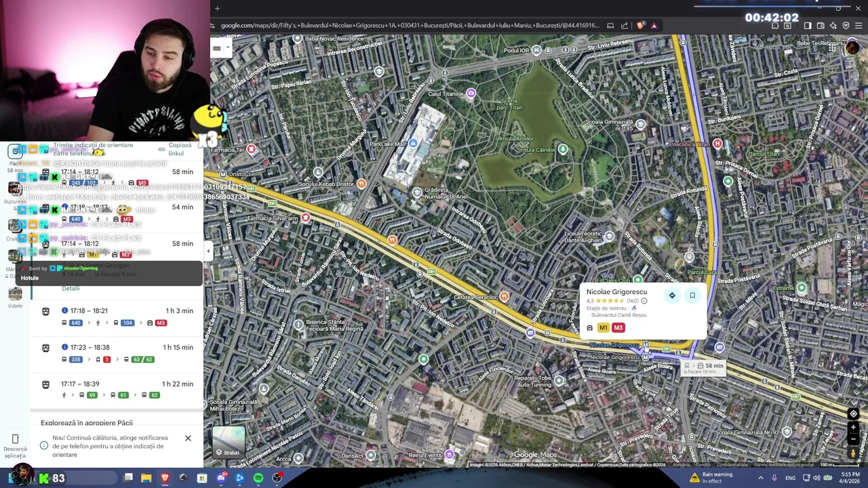868x488 pixels.
Task: Open the Google account avatar
Action: point(852,47)
